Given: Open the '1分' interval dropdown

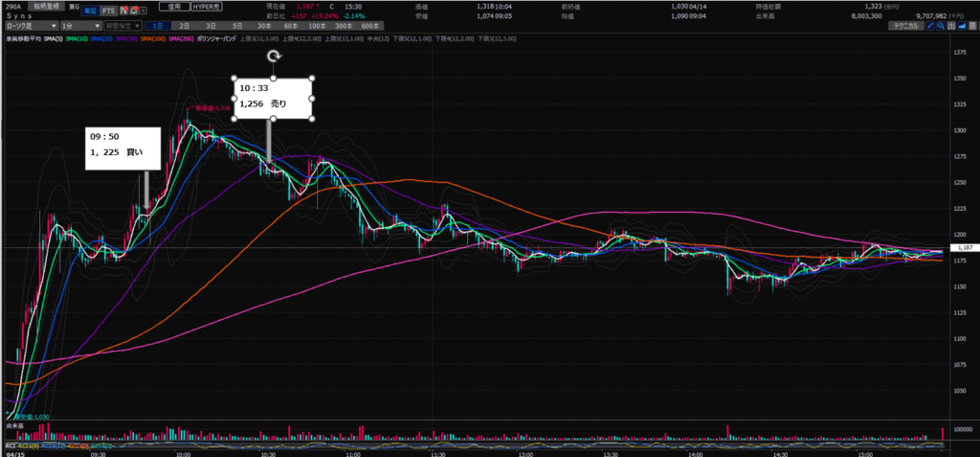Looking at the screenshot, I should click(x=81, y=26).
